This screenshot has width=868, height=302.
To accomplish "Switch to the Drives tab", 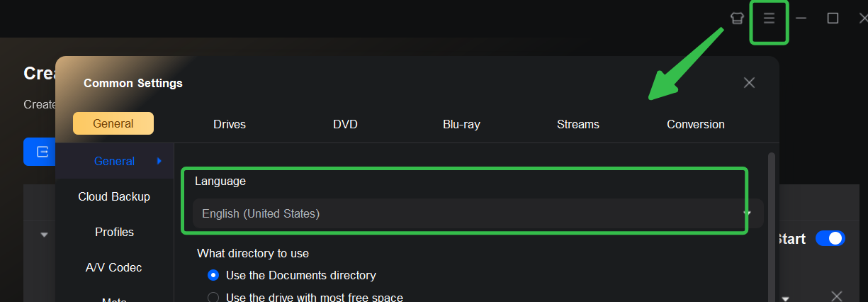I will pyautogui.click(x=230, y=124).
